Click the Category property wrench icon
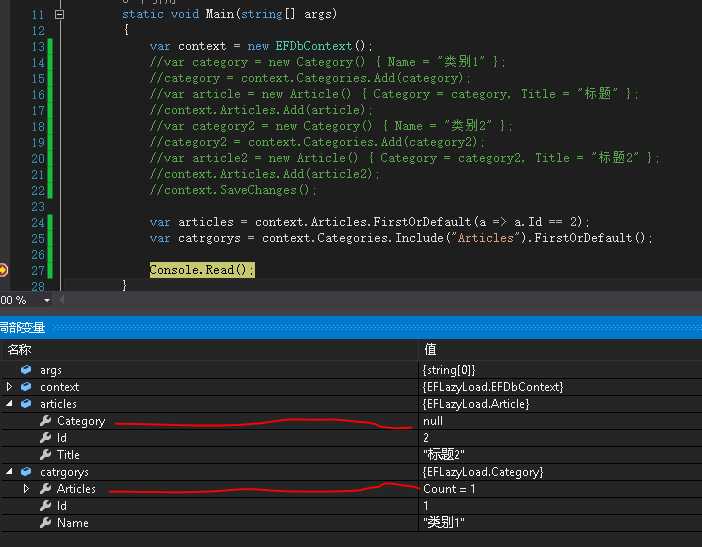This screenshot has height=547, width=702. (x=45, y=421)
